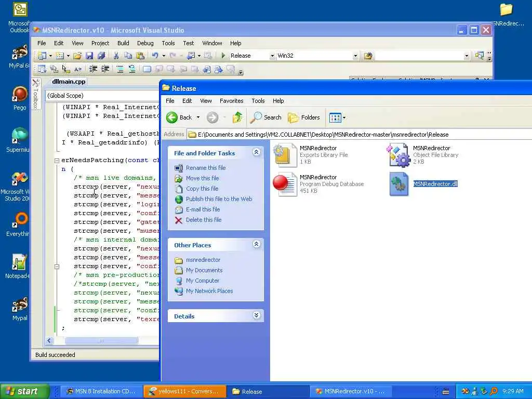This screenshot has height=399, width=532.
Task: Click Publish this file to the Web
Action: pyautogui.click(x=219, y=199)
